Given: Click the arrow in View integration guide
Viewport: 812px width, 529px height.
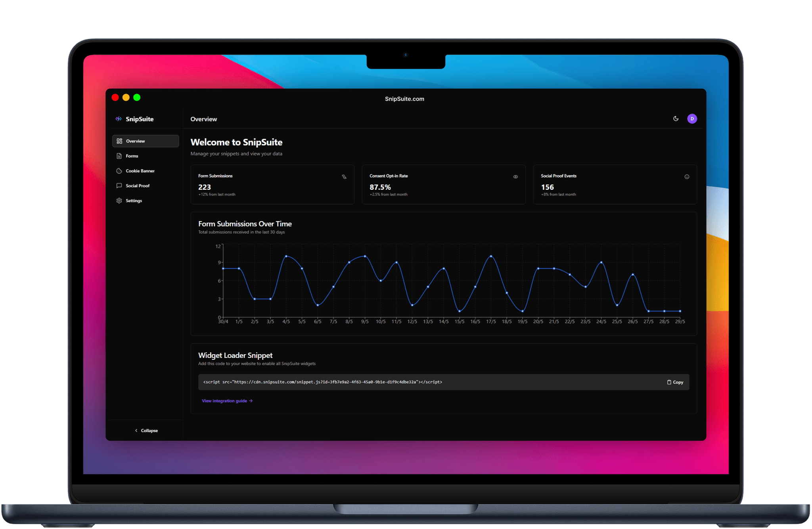Looking at the screenshot, I should point(251,401).
